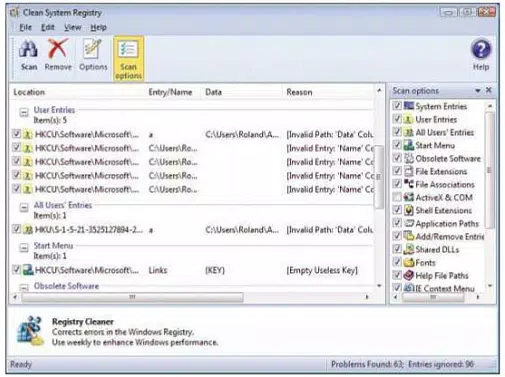This screenshot has height=377, width=505.
Task: Click the Shared DLLs icon
Action: pos(409,249)
